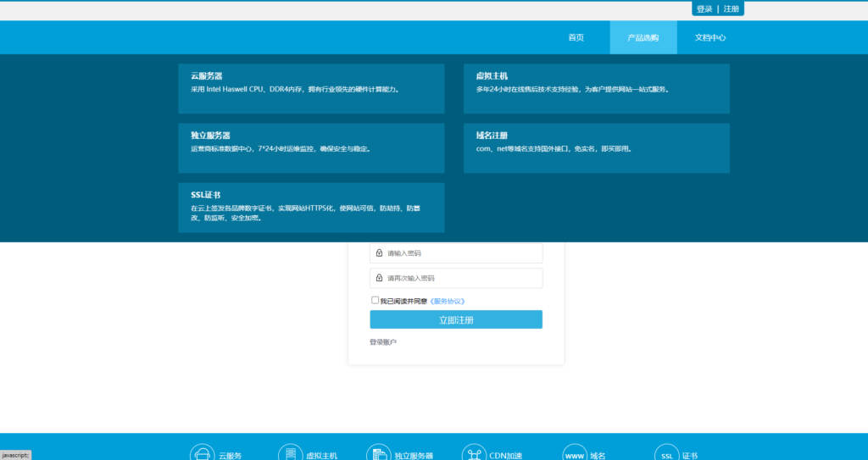This screenshot has height=460, width=868.
Task: Open the 产品选购 navigation menu
Action: coord(643,37)
